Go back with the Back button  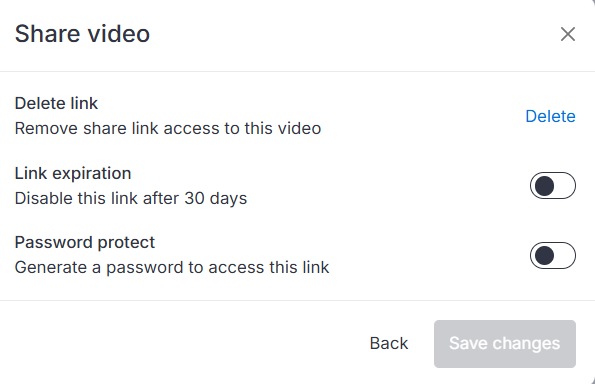coord(389,343)
